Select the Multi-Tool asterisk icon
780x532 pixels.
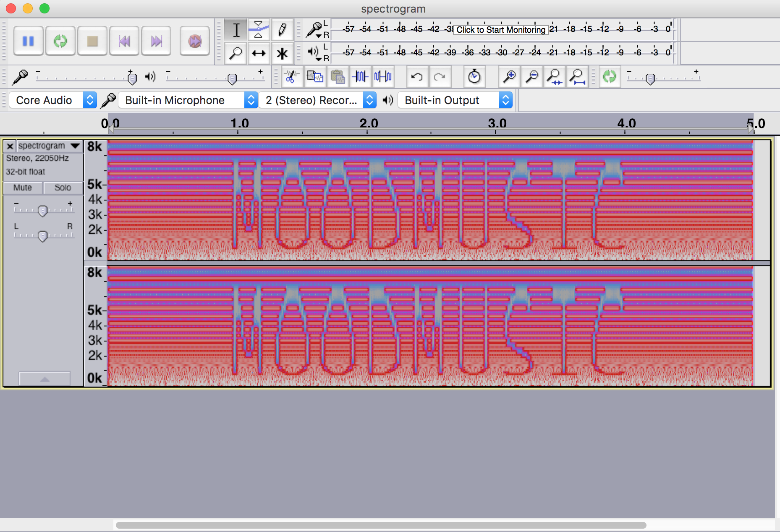282,53
